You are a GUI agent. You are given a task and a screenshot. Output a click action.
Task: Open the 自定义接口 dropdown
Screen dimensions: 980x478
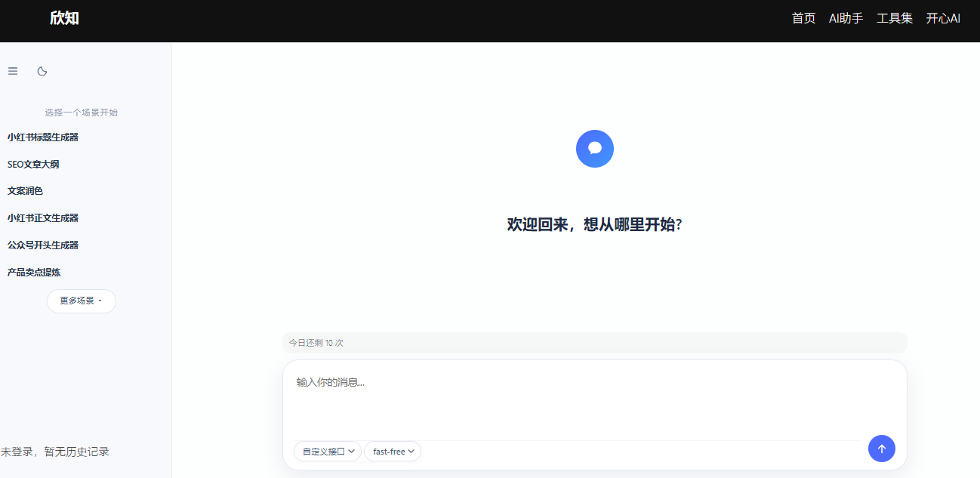tap(328, 452)
